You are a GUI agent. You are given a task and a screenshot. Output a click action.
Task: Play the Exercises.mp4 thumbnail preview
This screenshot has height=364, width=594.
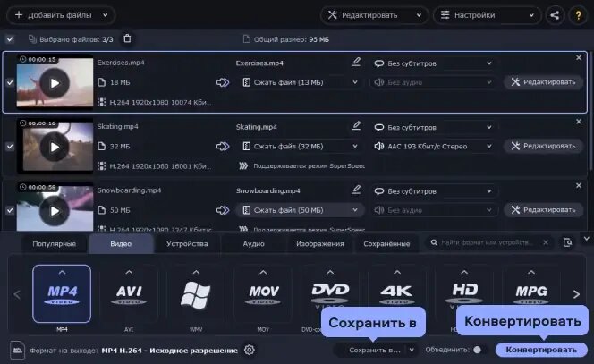(x=55, y=83)
